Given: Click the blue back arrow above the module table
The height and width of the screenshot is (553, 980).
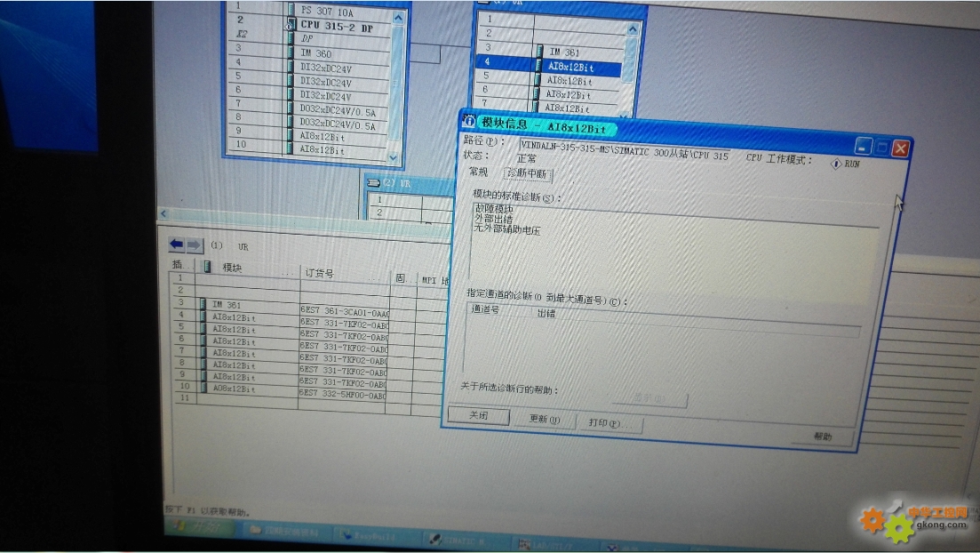Looking at the screenshot, I should (176, 244).
